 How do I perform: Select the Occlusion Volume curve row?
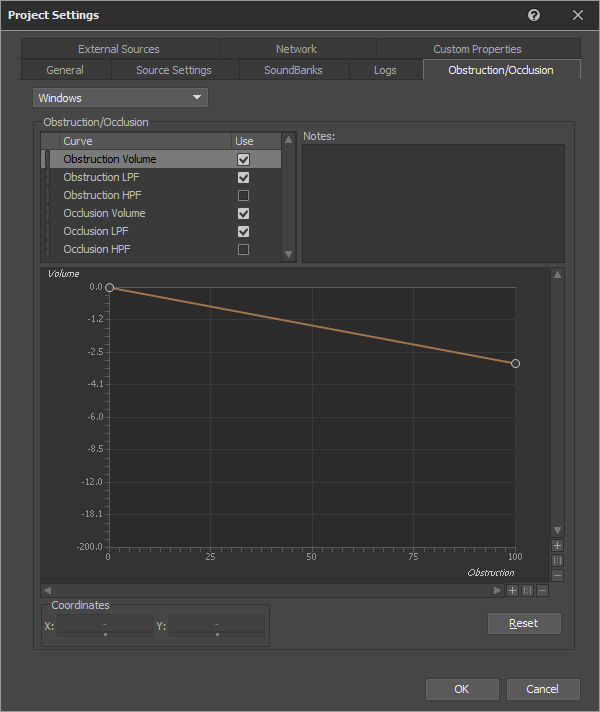pos(104,214)
